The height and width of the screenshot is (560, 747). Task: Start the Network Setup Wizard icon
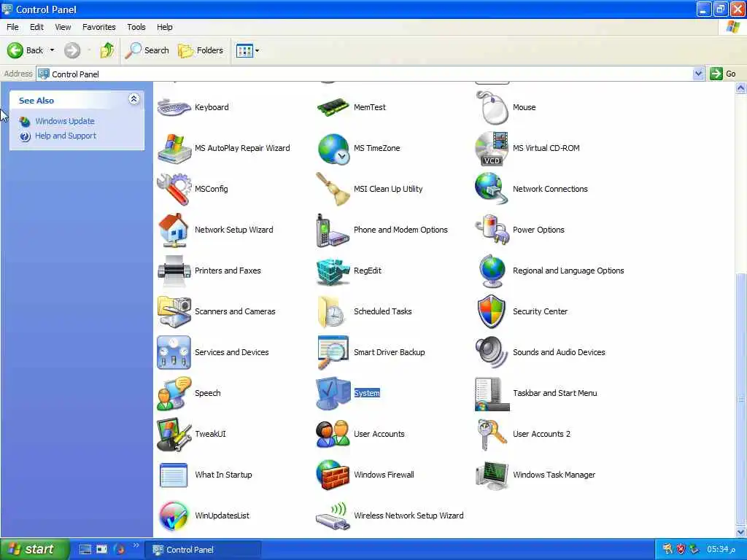point(174,230)
